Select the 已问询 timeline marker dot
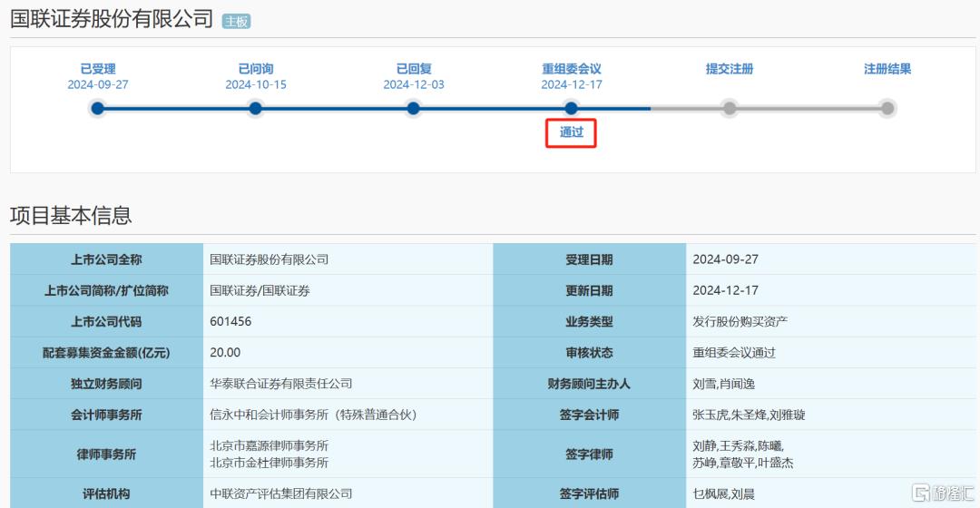Viewport: 980px width, 508px height. (256, 109)
